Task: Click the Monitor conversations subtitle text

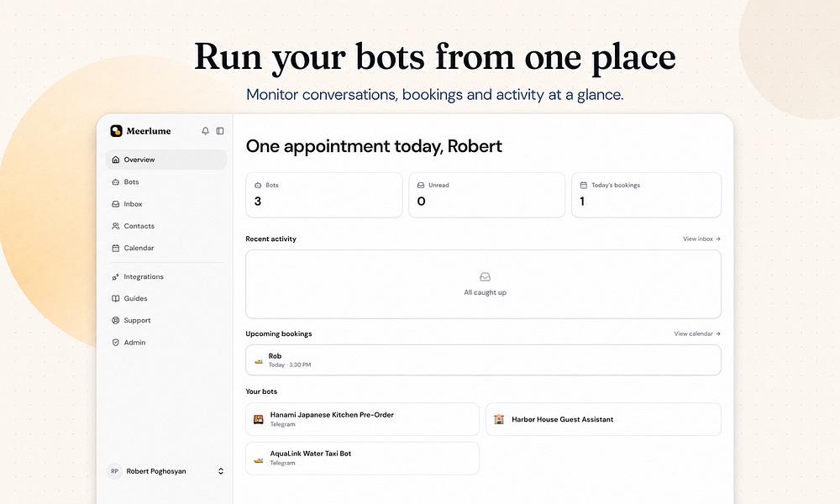Action: [x=435, y=95]
